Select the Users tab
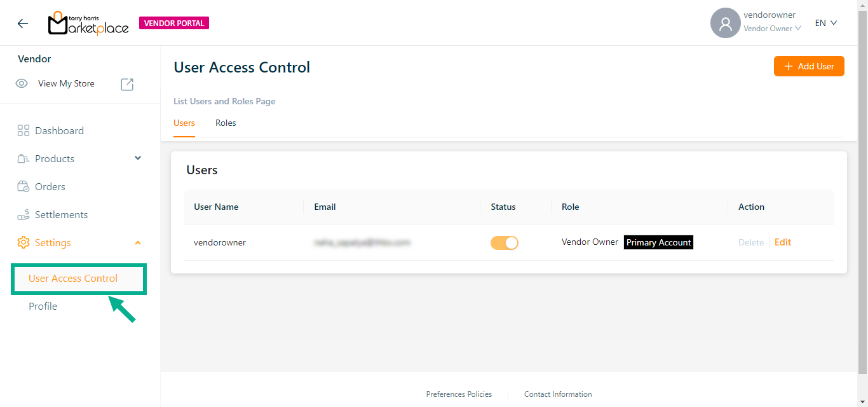 coord(184,123)
